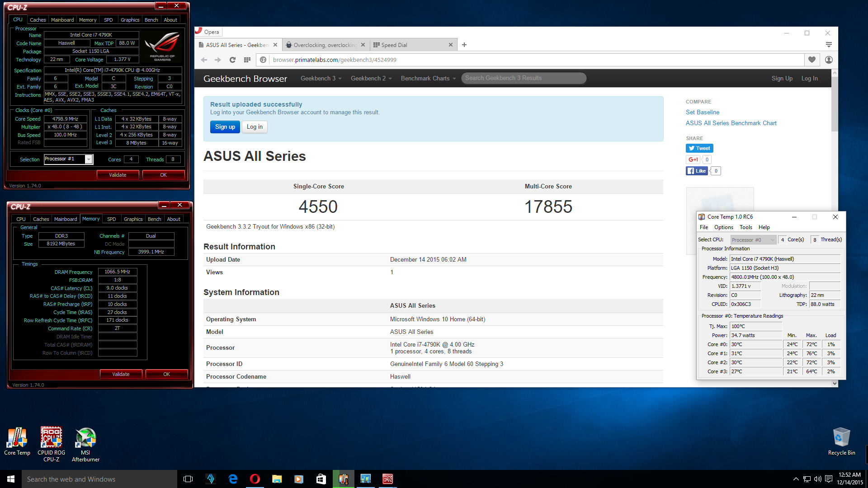Open CPUID ROG CPU-Z desktop shortcut
Screen dimensions: 868x488
[51, 444]
